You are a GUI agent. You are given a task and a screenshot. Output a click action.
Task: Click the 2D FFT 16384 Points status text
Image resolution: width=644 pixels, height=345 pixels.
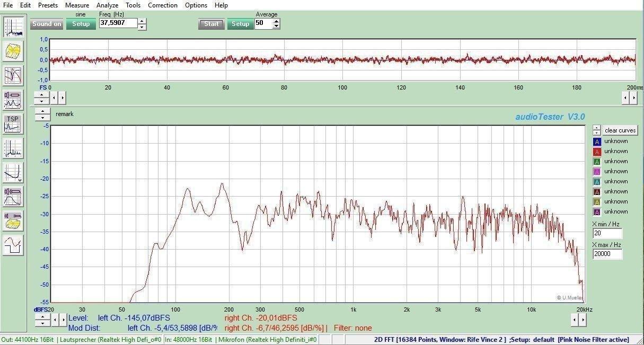(x=440, y=340)
